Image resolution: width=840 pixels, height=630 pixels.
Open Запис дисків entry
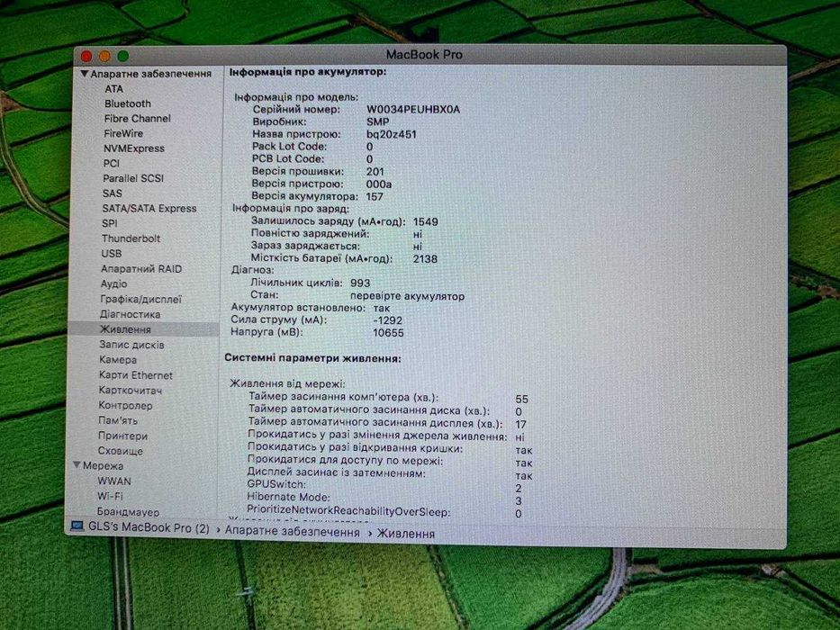[x=131, y=345]
